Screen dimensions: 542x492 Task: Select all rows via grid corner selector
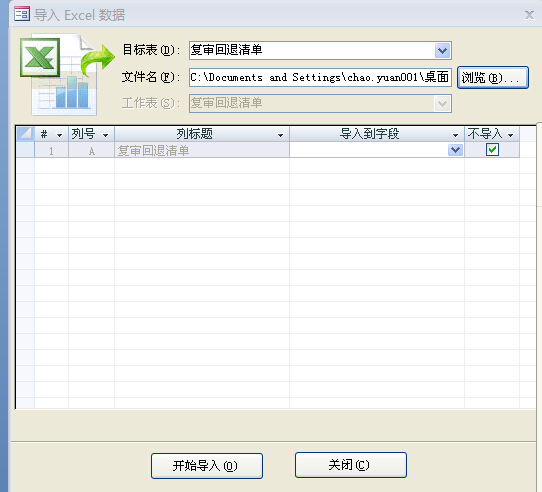click(x=25, y=134)
